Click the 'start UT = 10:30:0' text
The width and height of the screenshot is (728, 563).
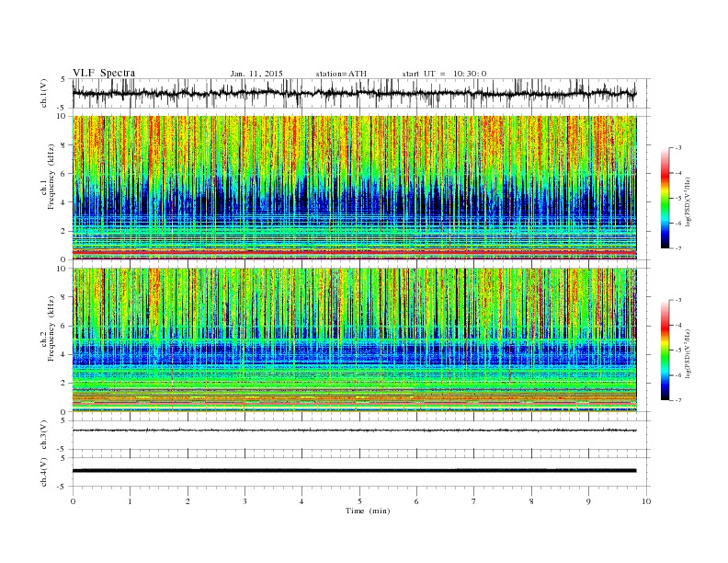444,74
